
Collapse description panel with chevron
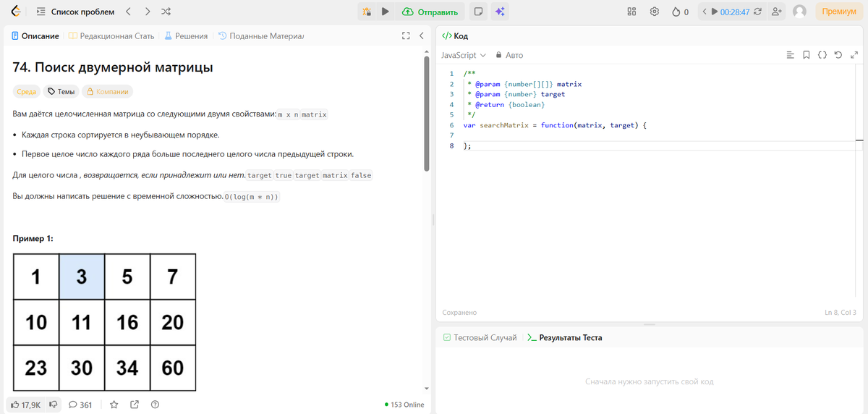click(421, 35)
